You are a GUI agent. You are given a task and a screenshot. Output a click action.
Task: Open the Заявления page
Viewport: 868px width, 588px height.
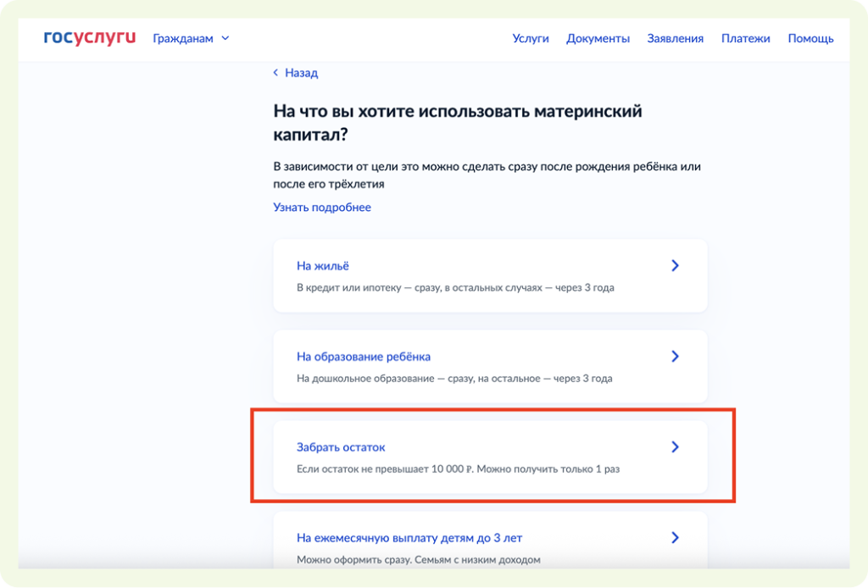[x=675, y=38]
